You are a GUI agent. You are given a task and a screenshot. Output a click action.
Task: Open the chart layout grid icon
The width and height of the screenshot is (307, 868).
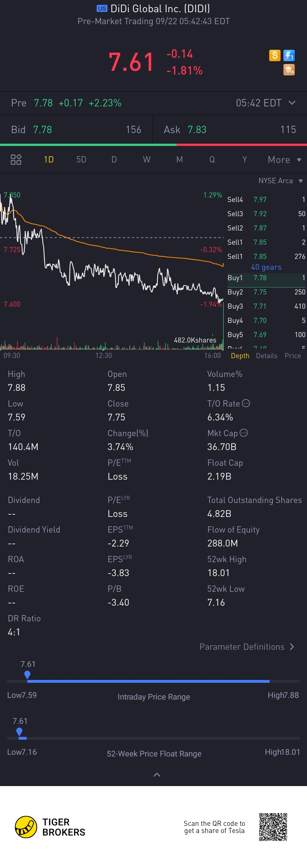tap(16, 159)
